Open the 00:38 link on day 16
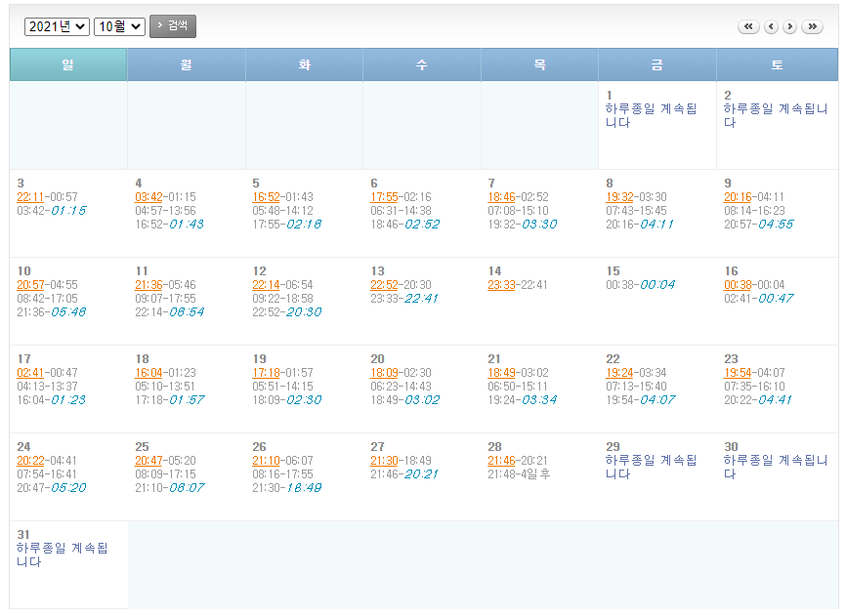 (x=738, y=285)
